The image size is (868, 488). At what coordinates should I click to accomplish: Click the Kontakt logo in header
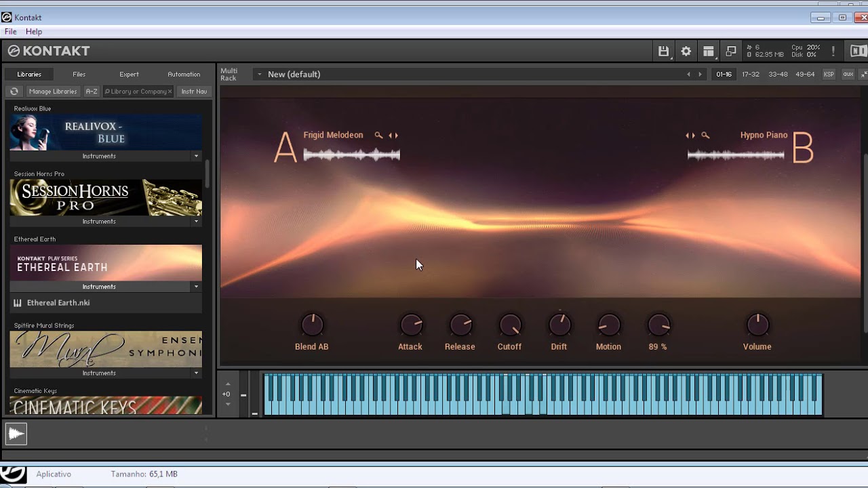coord(49,51)
